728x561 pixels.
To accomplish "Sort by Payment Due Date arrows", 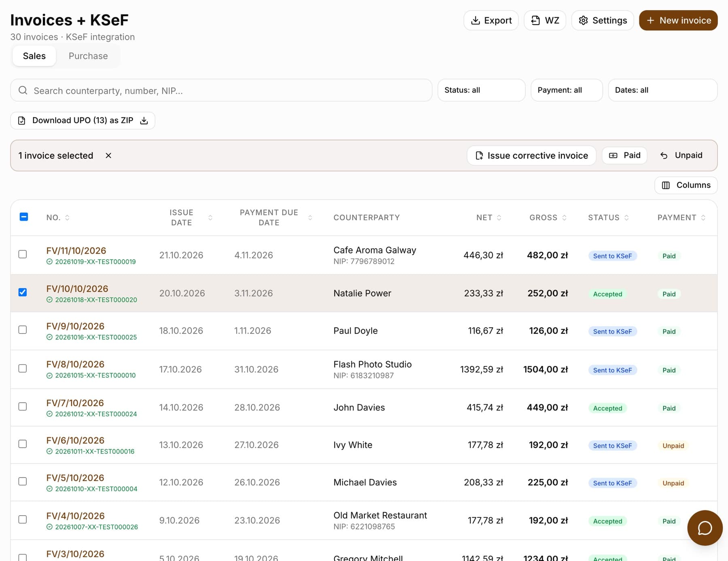I will click(x=310, y=218).
